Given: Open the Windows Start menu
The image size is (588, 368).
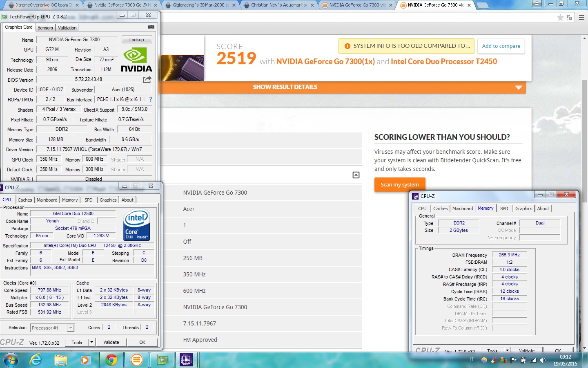Looking at the screenshot, I should pos(11,360).
